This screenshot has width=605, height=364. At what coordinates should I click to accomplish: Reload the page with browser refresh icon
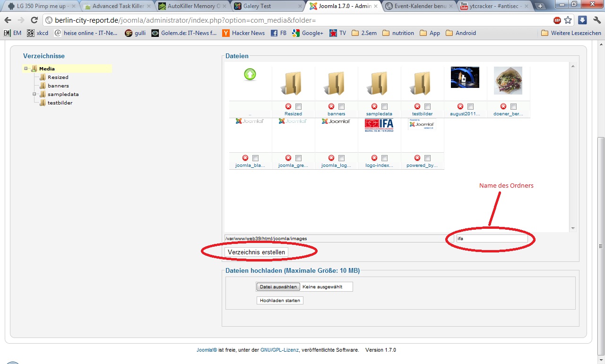coord(34,20)
